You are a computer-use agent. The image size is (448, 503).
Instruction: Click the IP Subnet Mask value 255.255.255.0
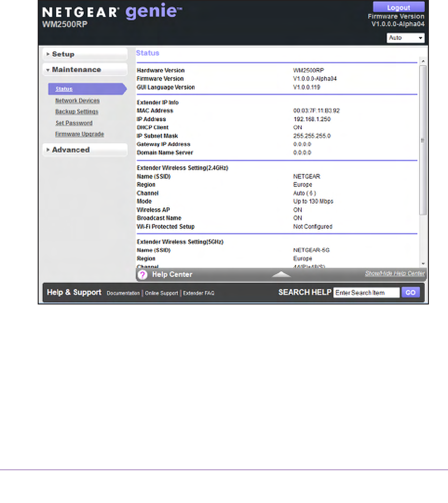click(312, 136)
